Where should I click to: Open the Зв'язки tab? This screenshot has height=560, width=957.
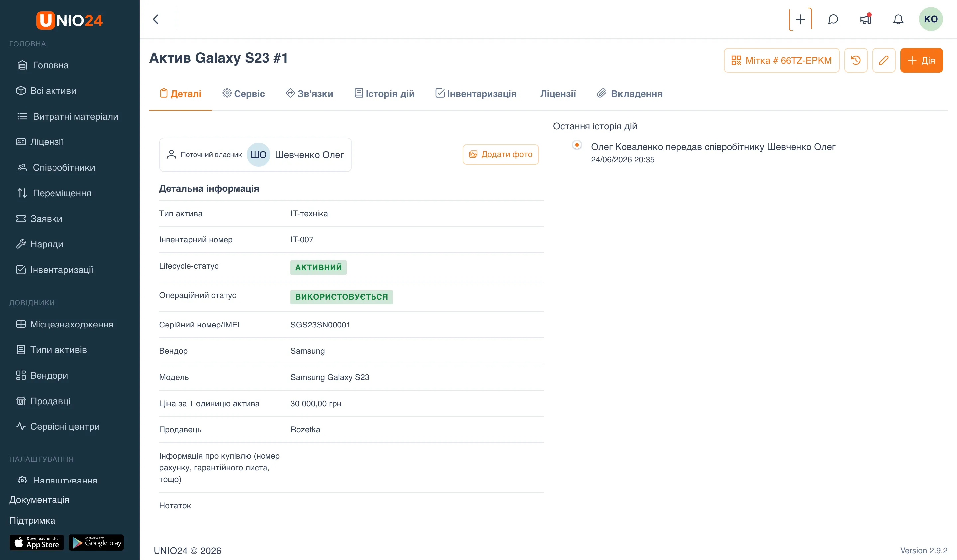click(309, 94)
